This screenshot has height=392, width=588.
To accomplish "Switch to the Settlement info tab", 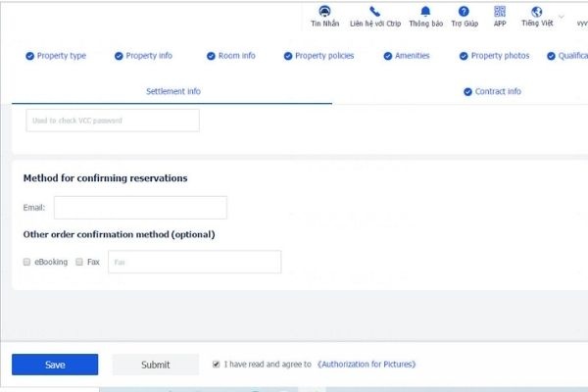I will pyautogui.click(x=172, y=91).
